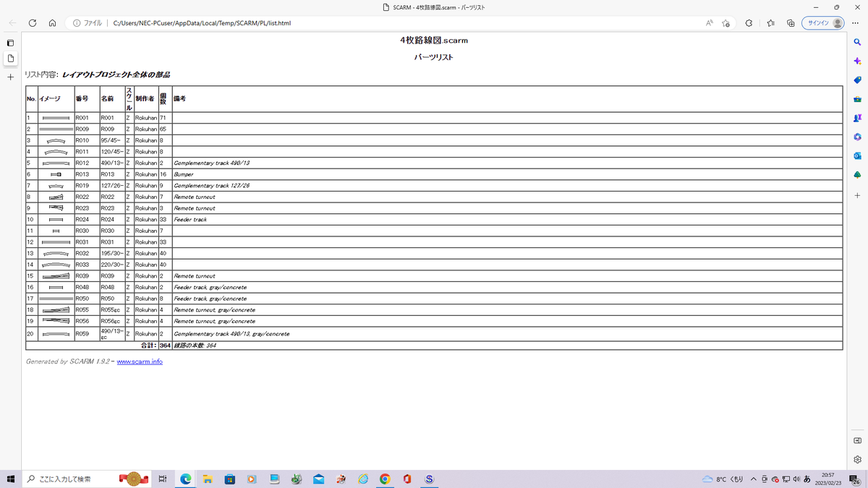Image resolution: width=868 pixels, height=488 pixels.
Task: Open Microsoft Store from the taskbar
Action: pos(229,479)
